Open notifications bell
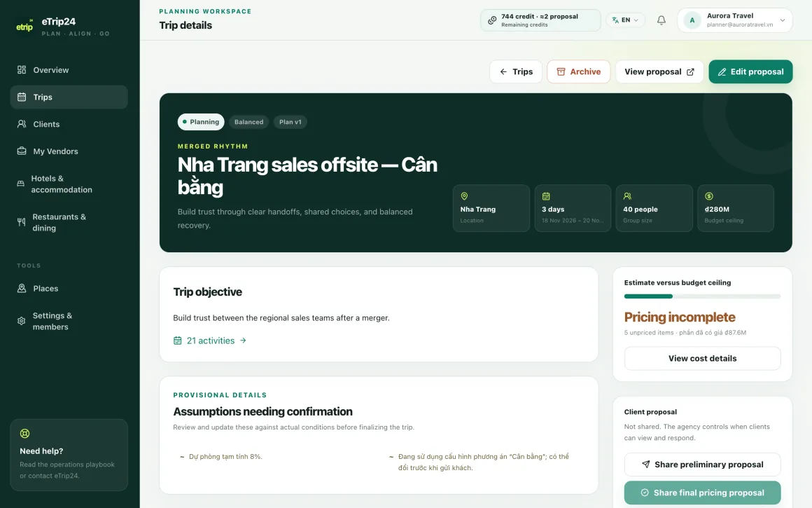The width and height of the screenshot is (812, 508). pyautogui.click(x=661, y=20)
